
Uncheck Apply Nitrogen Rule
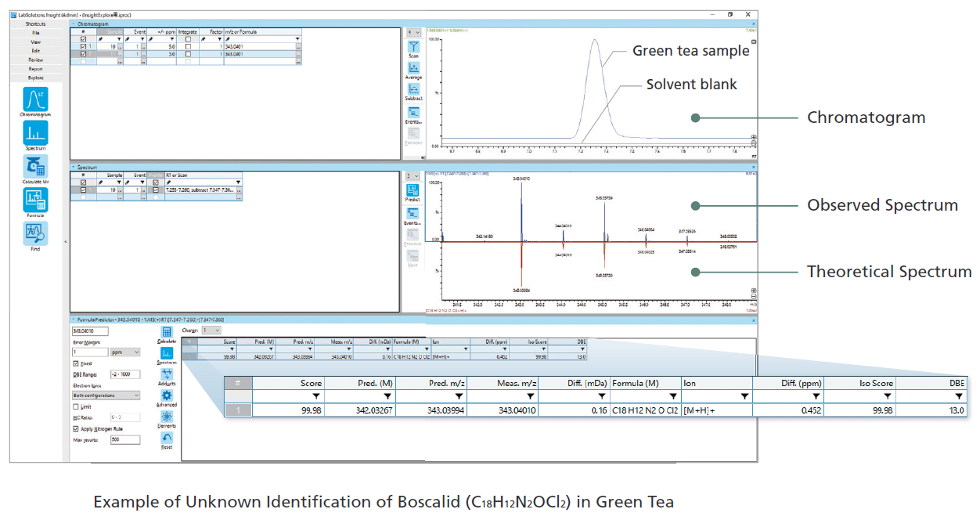[x=76, y=428]
